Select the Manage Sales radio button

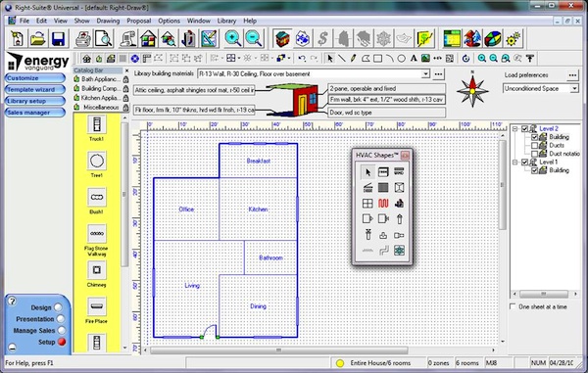click(62, 330)
